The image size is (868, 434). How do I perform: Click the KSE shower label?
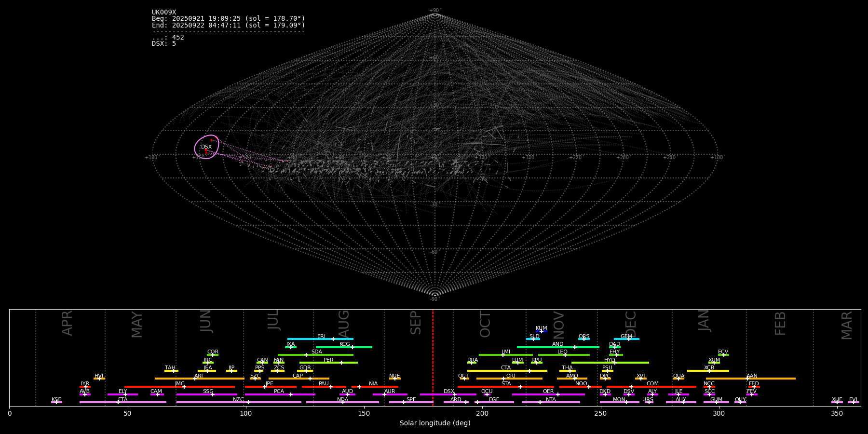click(56, 400)
